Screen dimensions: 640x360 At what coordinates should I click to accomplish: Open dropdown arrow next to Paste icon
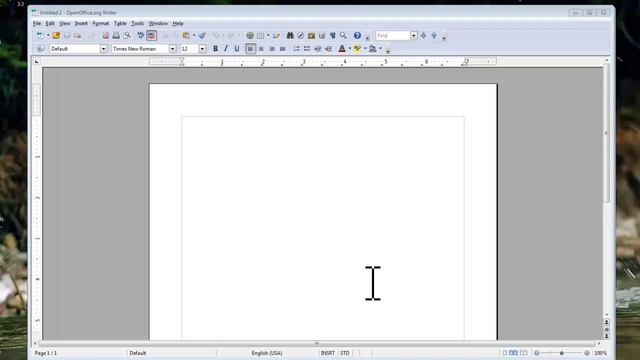click(x=194, y=36)
